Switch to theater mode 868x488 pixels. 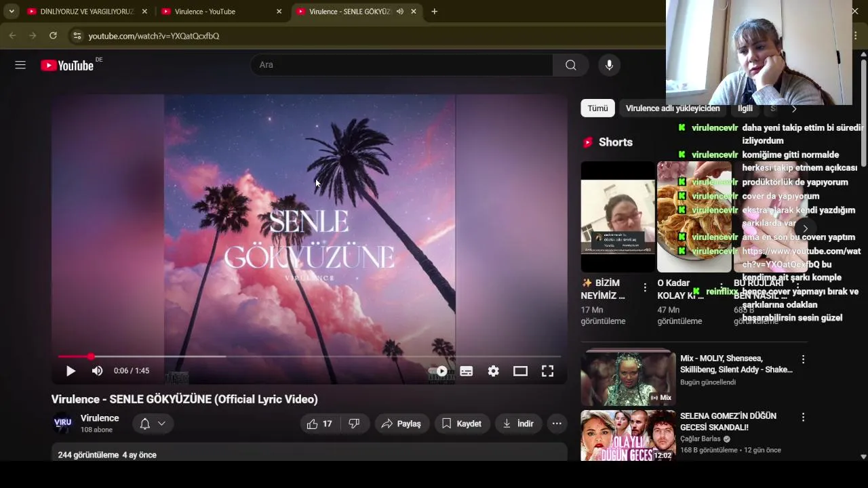click(520, 371)
